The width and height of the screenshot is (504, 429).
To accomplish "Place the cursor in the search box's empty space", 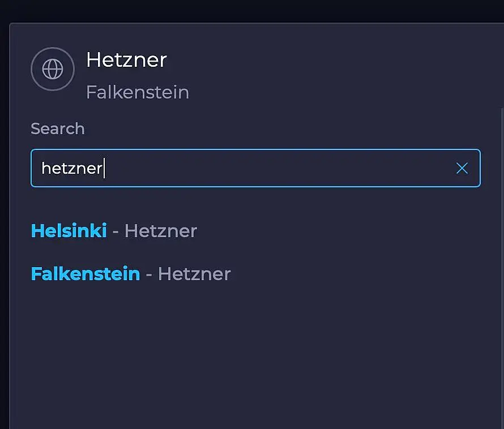I will coord(283,168).
